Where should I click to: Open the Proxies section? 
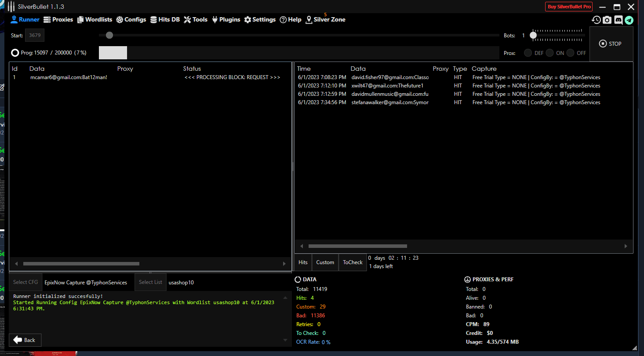point(58,19)
